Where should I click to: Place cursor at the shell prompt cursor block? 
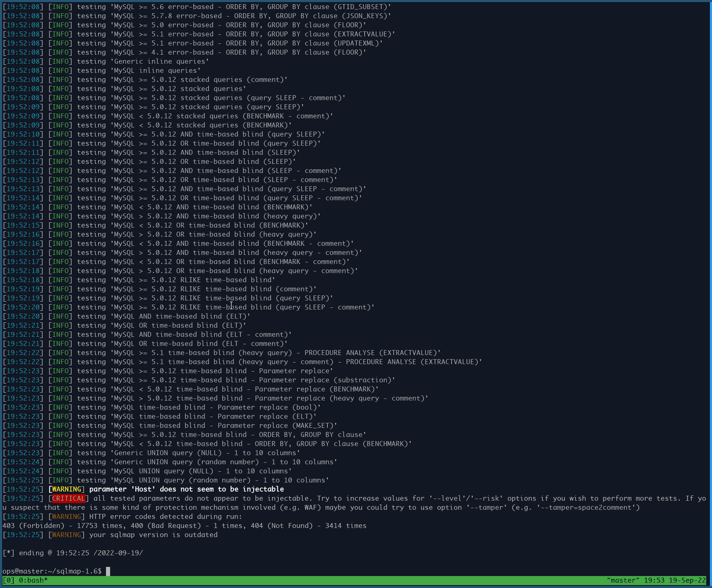(x=108, y=571)
